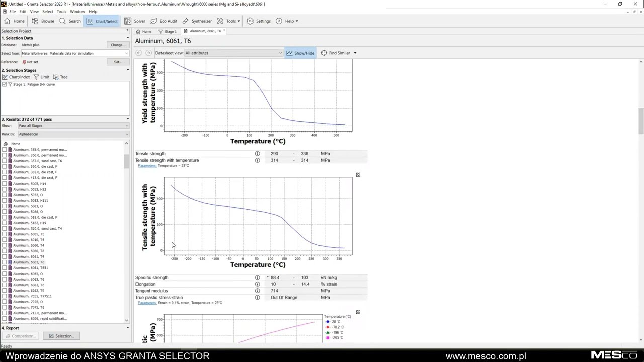Switch to the Stage 1 tab
The height and width of the screenshot is (362, 644).
[x=168, y=31]
